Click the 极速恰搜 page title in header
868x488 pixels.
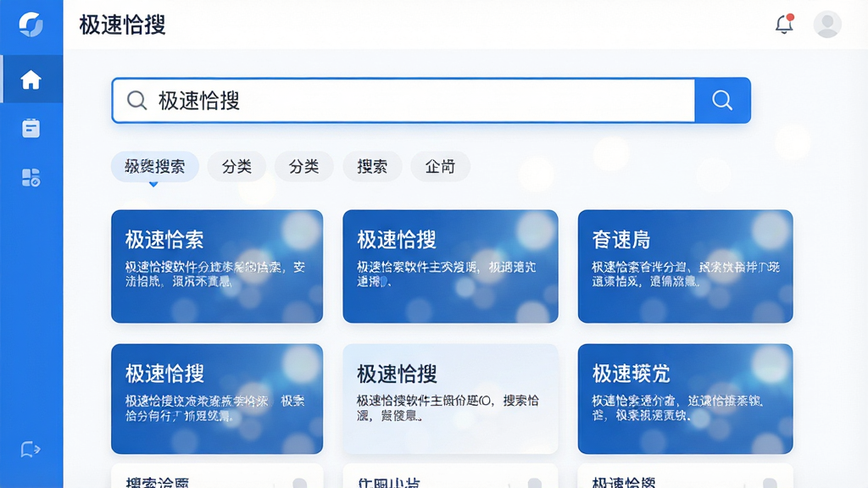[x=122, y=25]
